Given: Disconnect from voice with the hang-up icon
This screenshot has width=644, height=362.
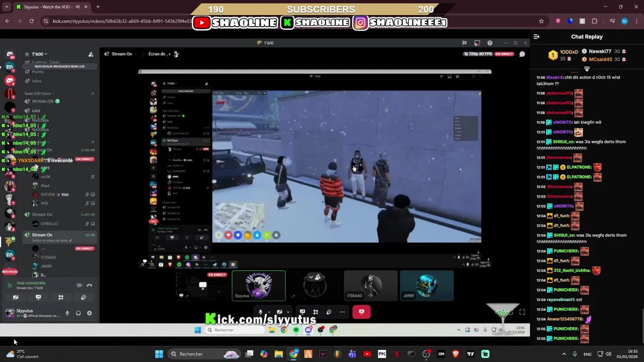Looking at the screenshot, I should click(90, 285).
